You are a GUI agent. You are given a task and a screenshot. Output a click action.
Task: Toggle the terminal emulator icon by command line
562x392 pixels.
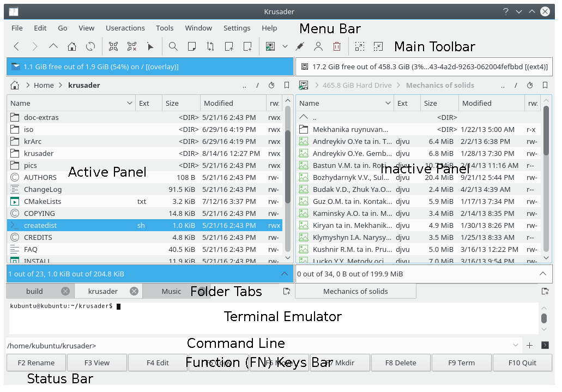(545, 345)
